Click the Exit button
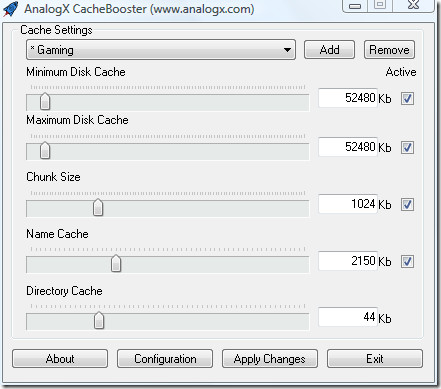This screenshot has width=441, height=389. pyautogui.click(x=375, y=359)
